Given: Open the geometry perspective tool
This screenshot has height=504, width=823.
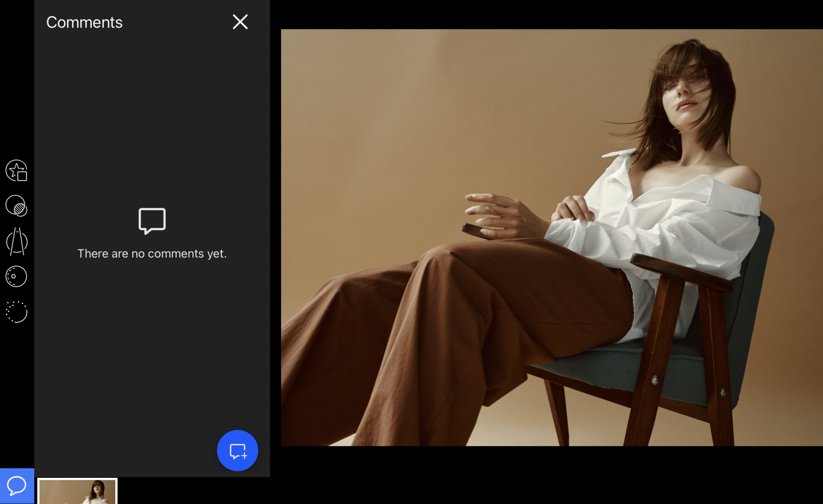Looking at the screenshot, I should (16, 242).
